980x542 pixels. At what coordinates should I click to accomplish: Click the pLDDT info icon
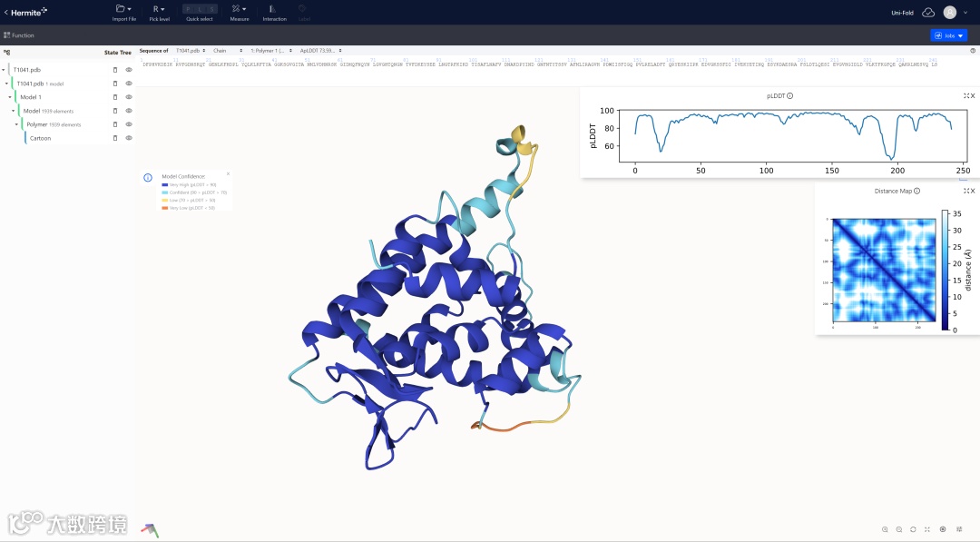point(790,96)
